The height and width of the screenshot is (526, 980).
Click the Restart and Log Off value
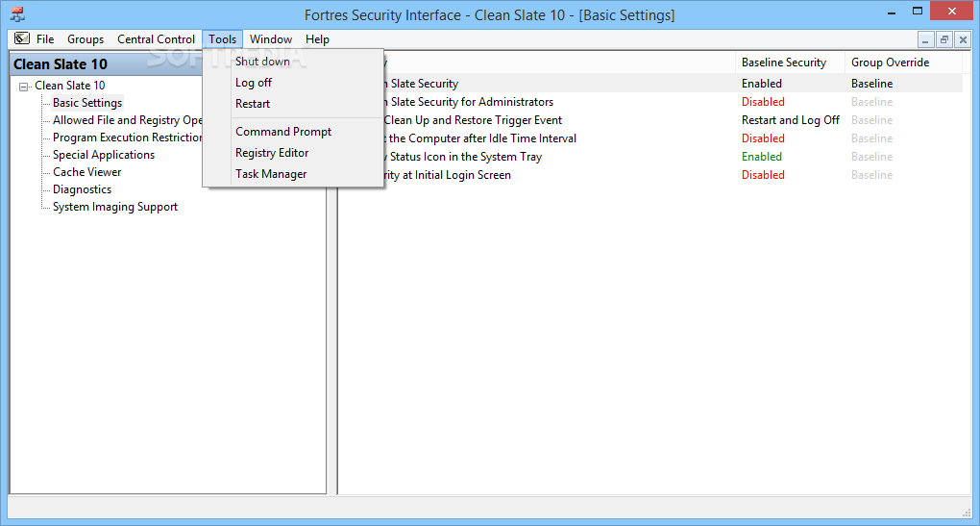click(x=790, y=120)
